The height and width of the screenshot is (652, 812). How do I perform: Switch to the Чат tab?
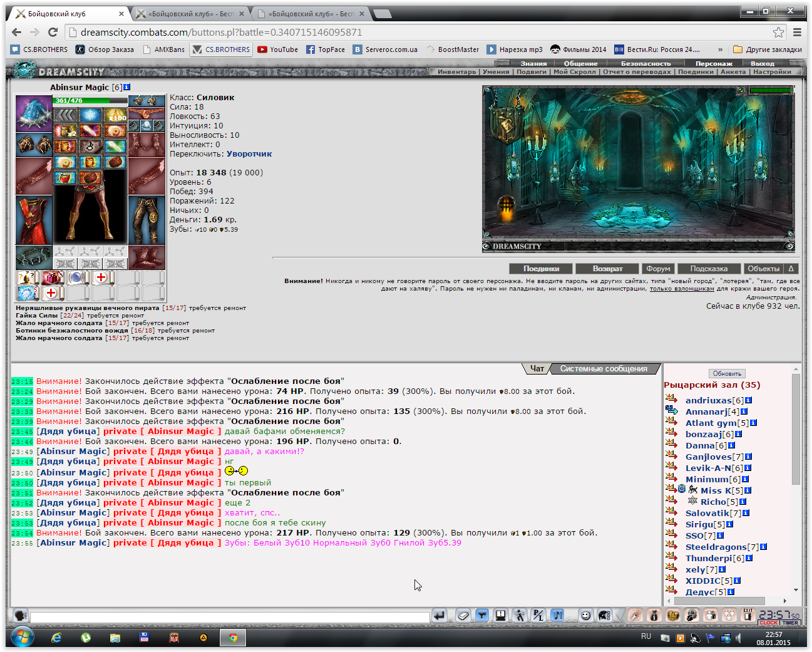(537, 369)
